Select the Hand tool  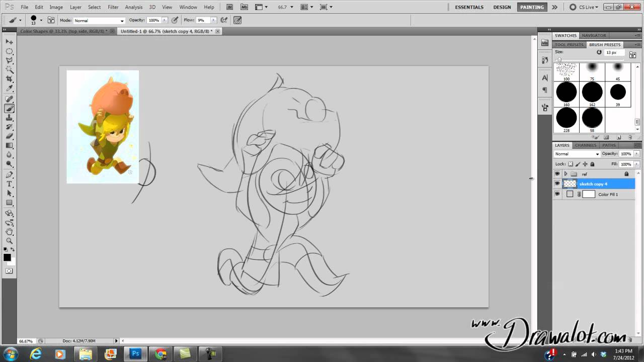(x=9, y=232)
